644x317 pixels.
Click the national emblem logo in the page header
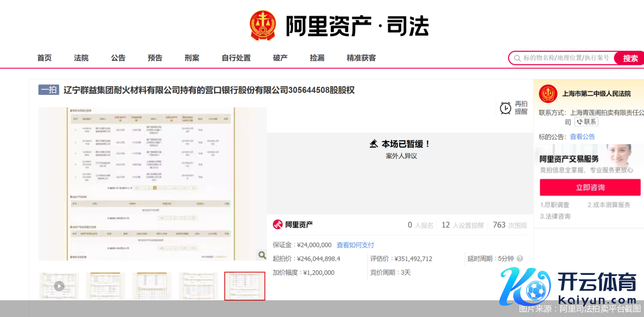point(262,24)
